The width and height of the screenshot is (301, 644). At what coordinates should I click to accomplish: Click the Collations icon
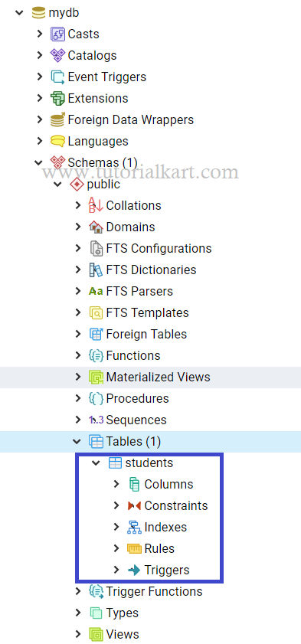96,205
